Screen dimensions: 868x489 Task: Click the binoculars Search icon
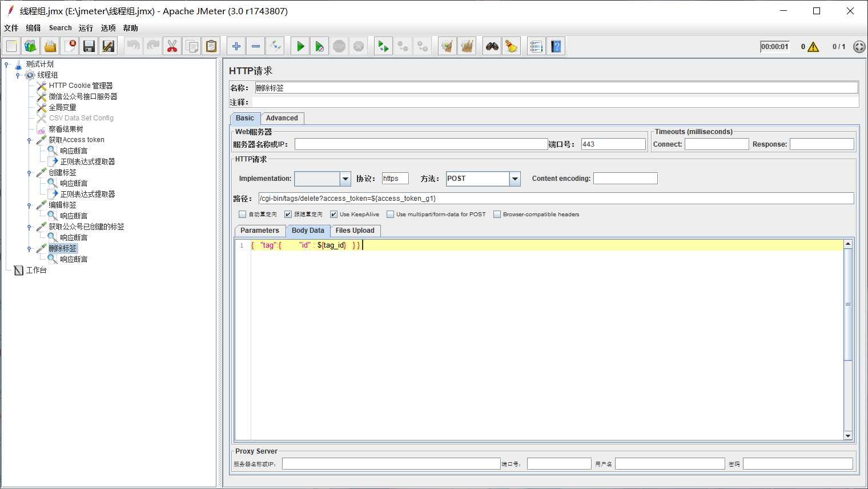pyautogui.click(x=492, y=46)
